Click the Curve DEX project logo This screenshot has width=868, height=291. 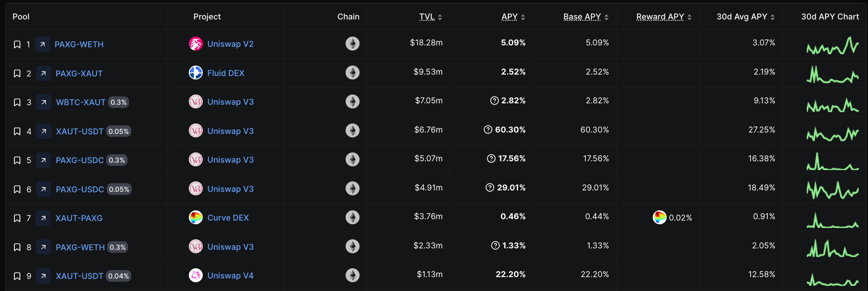[x=196, y=217]
